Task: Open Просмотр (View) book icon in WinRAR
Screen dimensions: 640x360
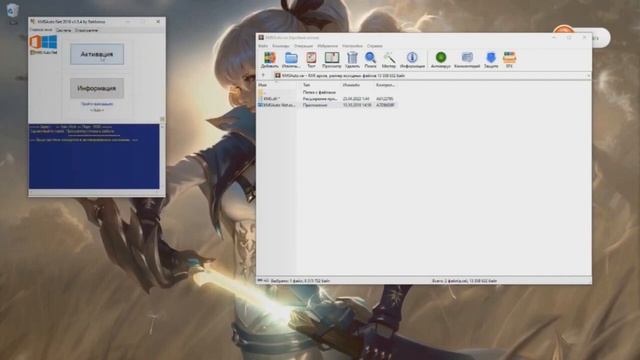Action: (331, 60)
